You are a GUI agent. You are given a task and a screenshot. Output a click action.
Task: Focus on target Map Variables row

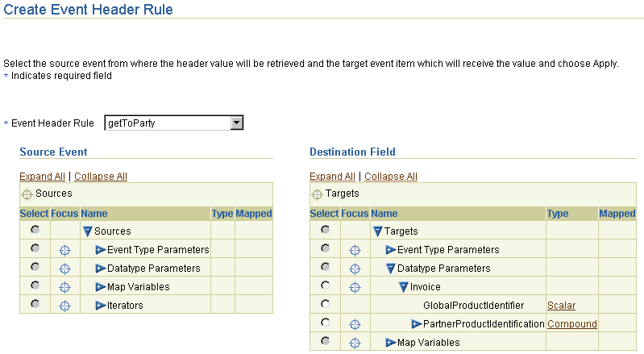(355, 343)
